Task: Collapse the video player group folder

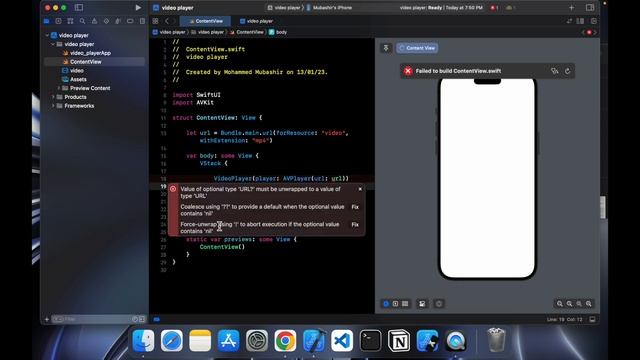Action: (53, 44)
